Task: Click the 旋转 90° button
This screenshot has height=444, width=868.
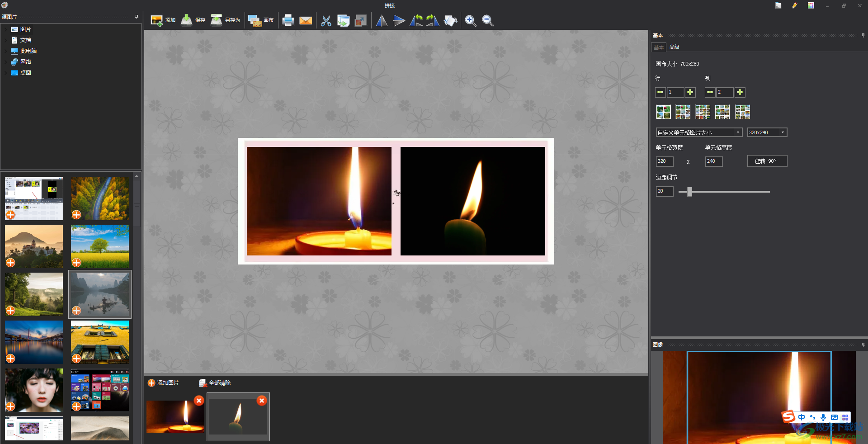Action: point(767,161)
